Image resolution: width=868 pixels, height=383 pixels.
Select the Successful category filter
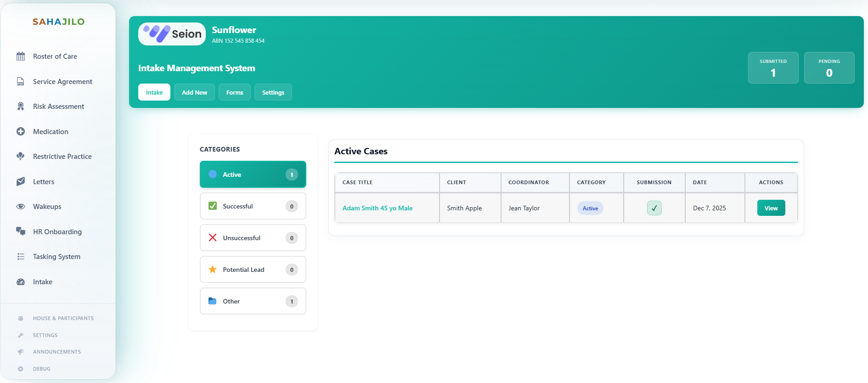[253, 206]
